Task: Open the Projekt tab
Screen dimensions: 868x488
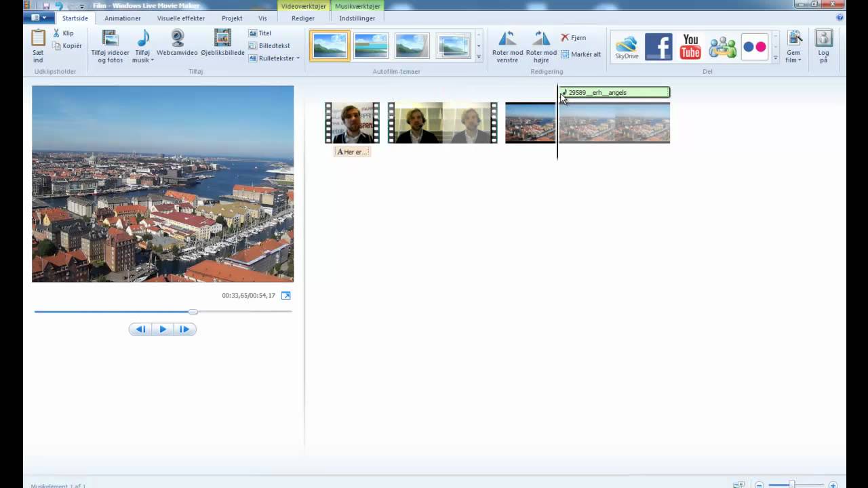Action: [x=232, y=18]
